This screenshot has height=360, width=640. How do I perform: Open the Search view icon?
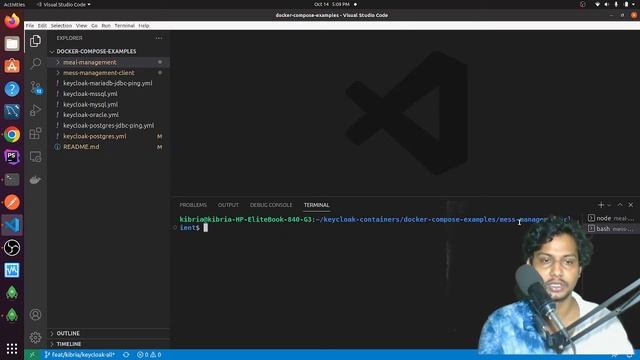point(36,64)
